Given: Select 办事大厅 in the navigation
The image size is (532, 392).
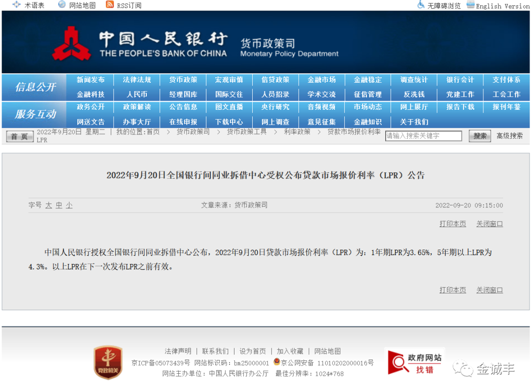Looking at the screenshot, I should click(137, 122).
